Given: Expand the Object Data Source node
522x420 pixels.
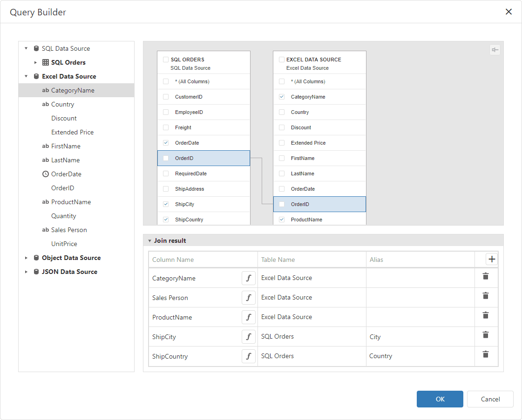Looking at the screenshot, I should pos(26,258).
